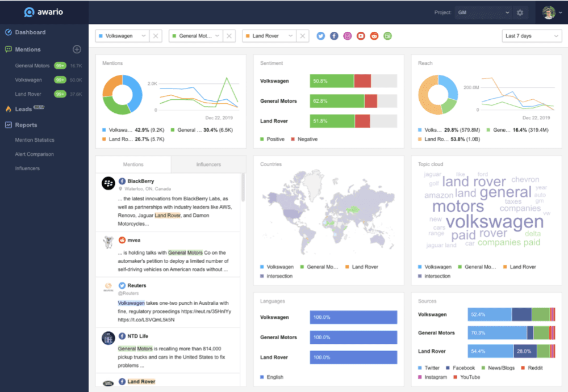
Task: Create a new alert with the plus icon
Action: point(76,49)
